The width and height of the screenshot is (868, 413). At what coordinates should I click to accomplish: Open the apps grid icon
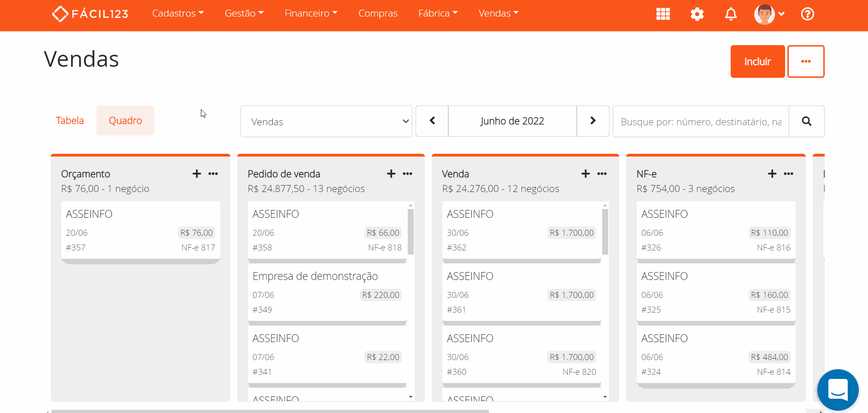click(663, 14)
